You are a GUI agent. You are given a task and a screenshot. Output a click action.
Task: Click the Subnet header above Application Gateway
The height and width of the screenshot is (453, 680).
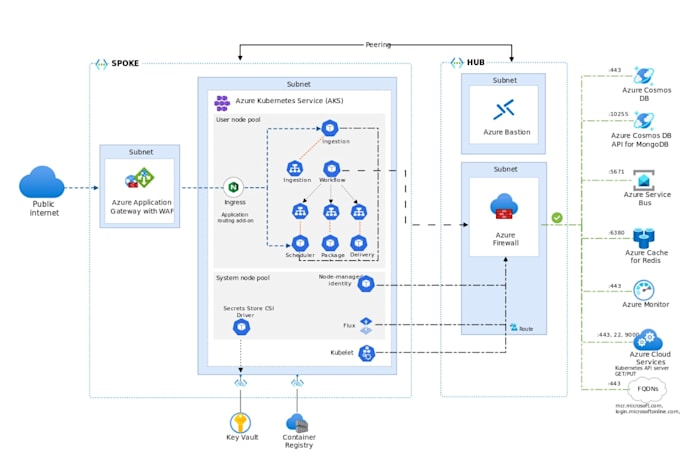click(141, 152)
